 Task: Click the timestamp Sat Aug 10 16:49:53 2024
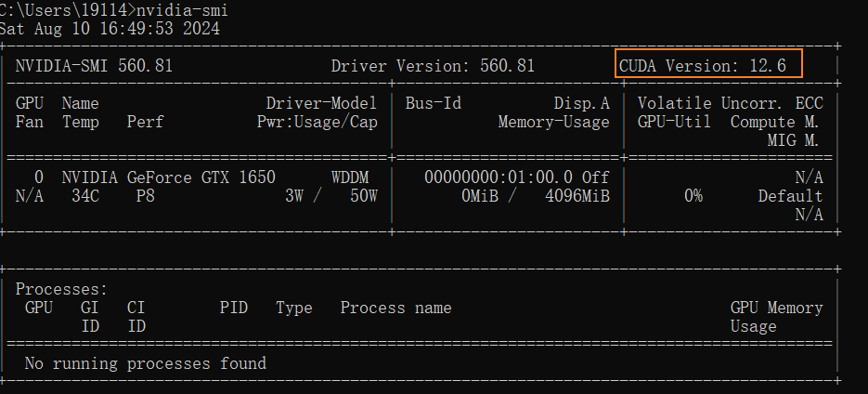(109, 29)
